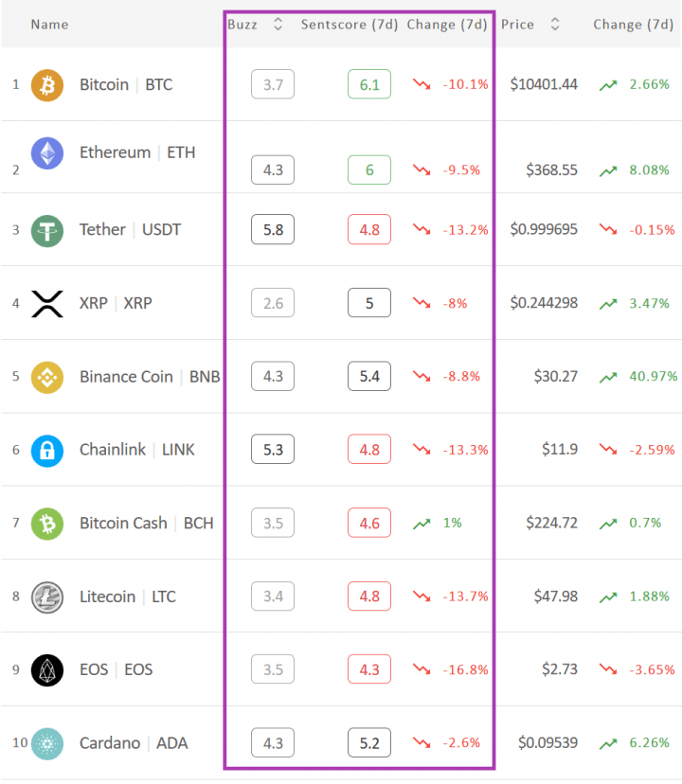
Task: Open the Bitcoin | BTC name link
Action: [x=126, y=85]
